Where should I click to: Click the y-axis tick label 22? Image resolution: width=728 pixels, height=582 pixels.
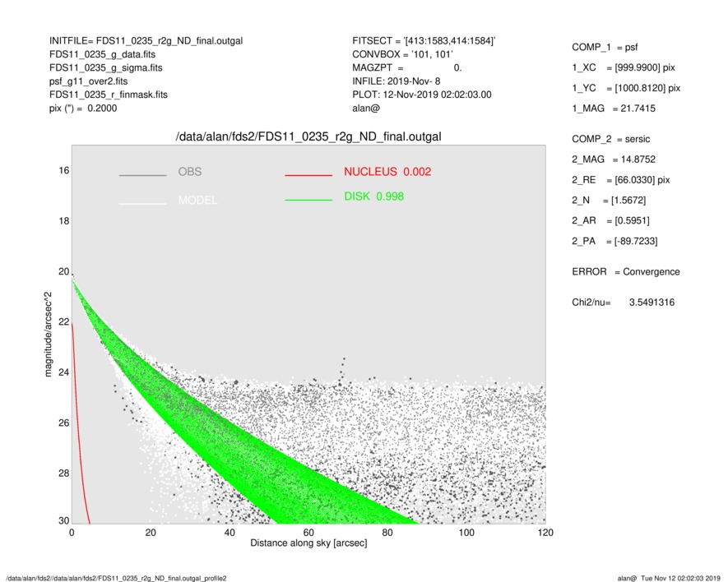pos(63,322)
